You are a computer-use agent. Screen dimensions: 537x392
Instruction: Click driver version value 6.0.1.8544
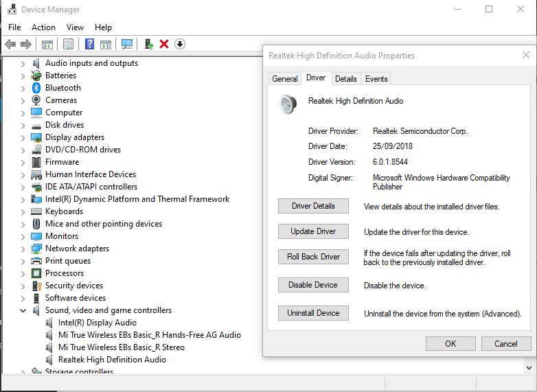[x=390, y=162]
